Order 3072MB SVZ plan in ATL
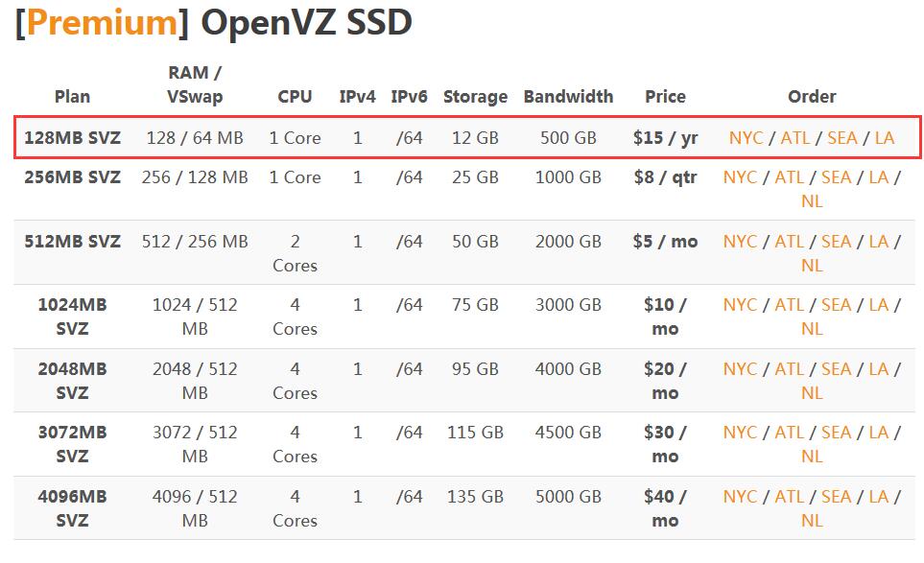Screen dimensions: 924x563 (x=789, y=433)
